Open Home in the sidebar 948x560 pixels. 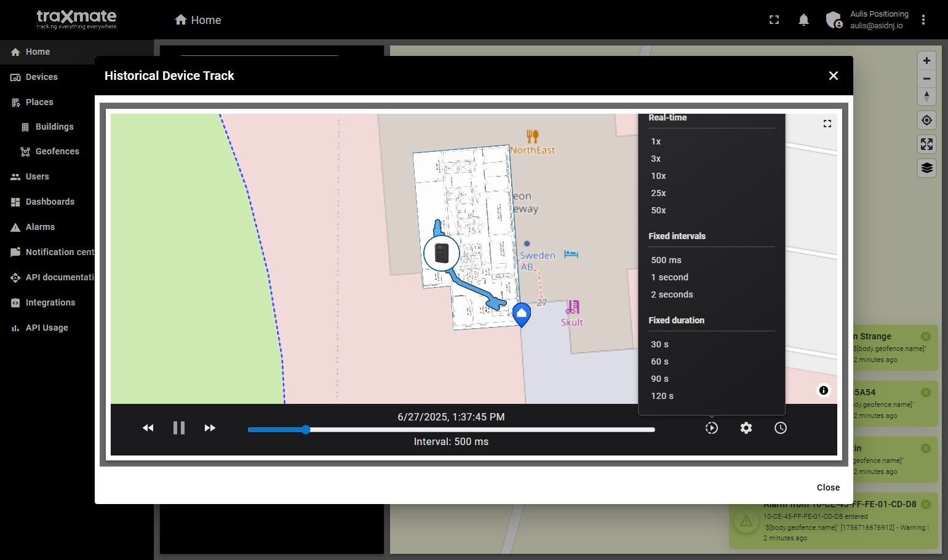pos(76,52)
